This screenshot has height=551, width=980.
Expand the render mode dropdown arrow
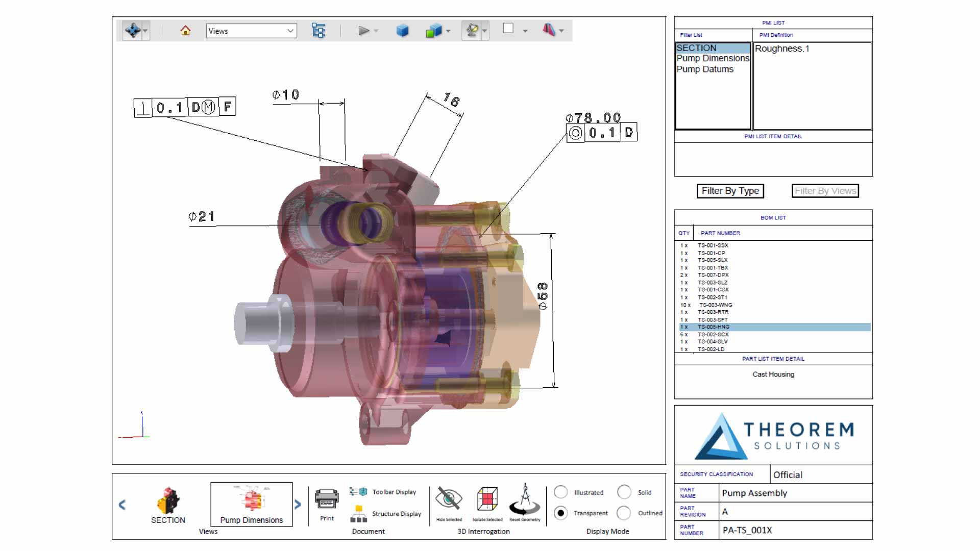click(x=448, y=31)
